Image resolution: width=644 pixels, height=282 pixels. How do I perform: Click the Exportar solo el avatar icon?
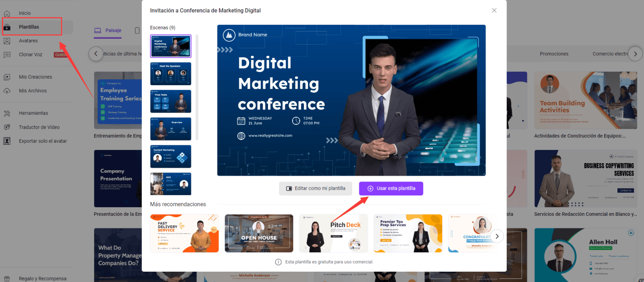pyautogui.click(x=7, y=141)
